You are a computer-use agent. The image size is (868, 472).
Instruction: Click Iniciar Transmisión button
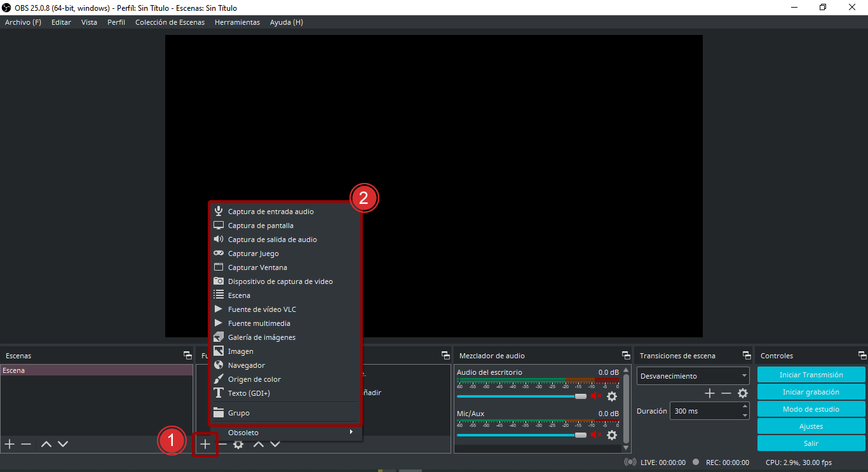point(811,375)
